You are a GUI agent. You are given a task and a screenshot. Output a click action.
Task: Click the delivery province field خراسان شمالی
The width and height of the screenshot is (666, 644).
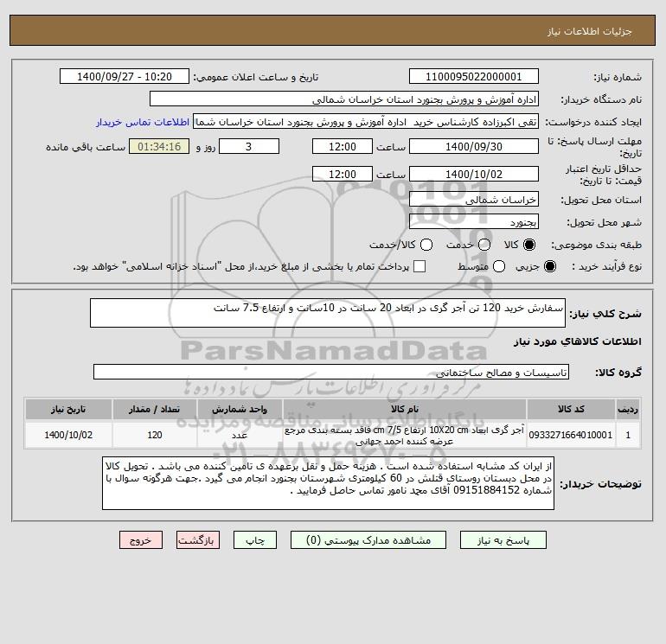tap(474, 200)
